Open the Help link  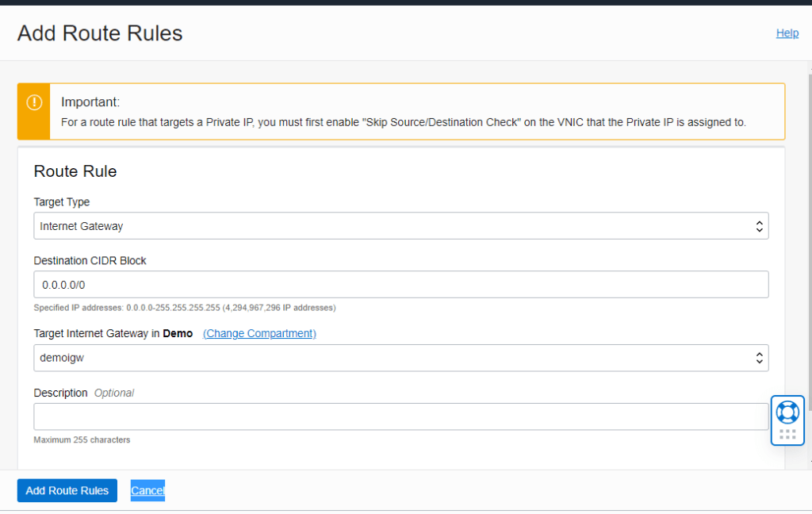(787, 33)
